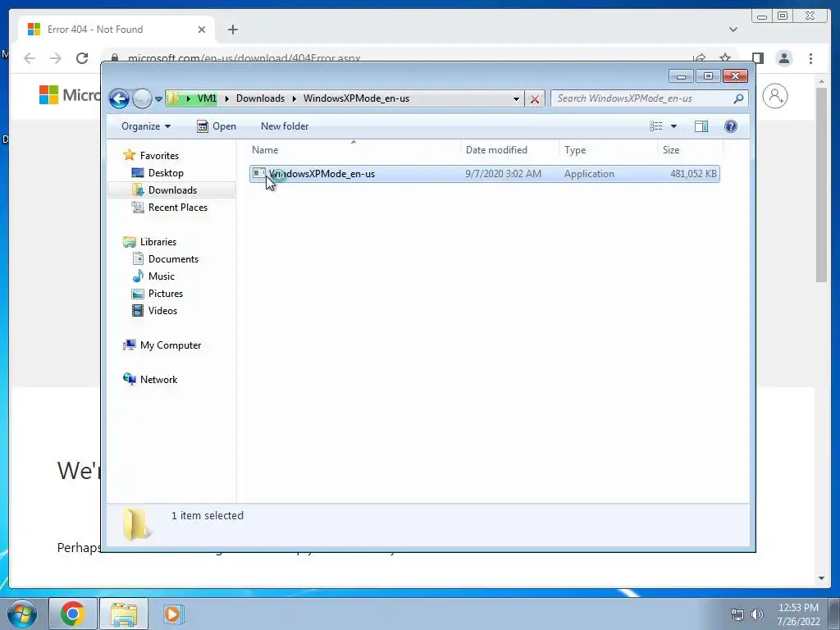
Task: Click the Videos filmstrip icon
Action: (138, 311)
